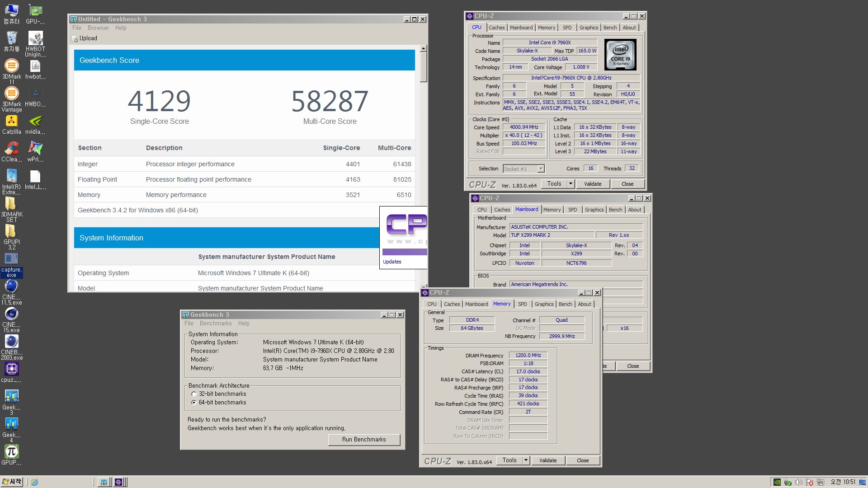
Task: Switch to Bench tab in CPU-Z CPU window
Action: pyautogui.click(x=610, y=28)
